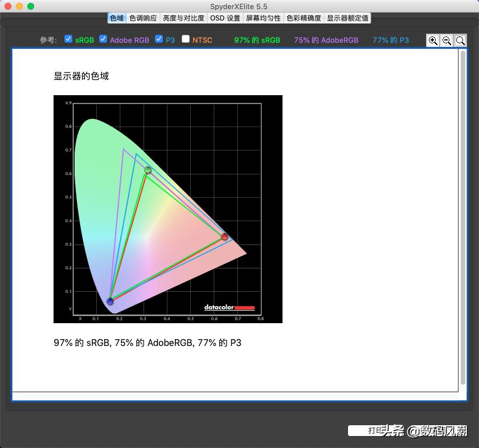Image resolution: width=479 pixels, height=448 pixels.
Task: Disable the P3 reference checkbox
Action: tap(159, 39)
